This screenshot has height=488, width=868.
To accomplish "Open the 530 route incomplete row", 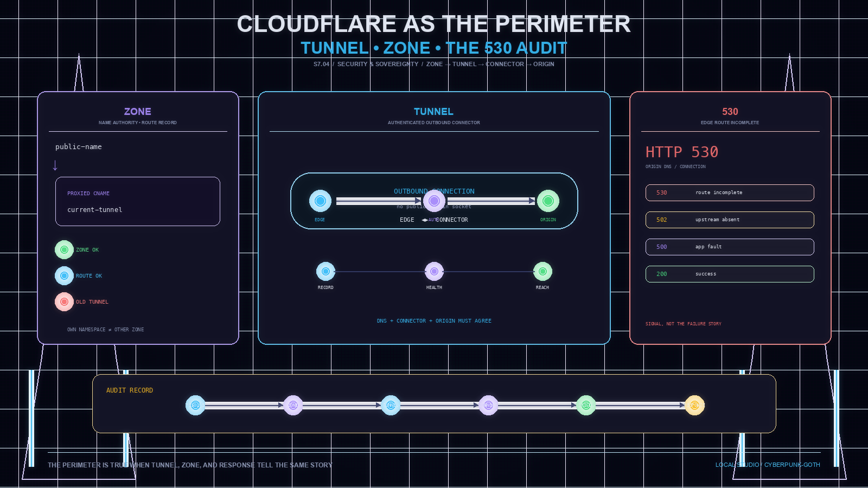I will (730, 192).
